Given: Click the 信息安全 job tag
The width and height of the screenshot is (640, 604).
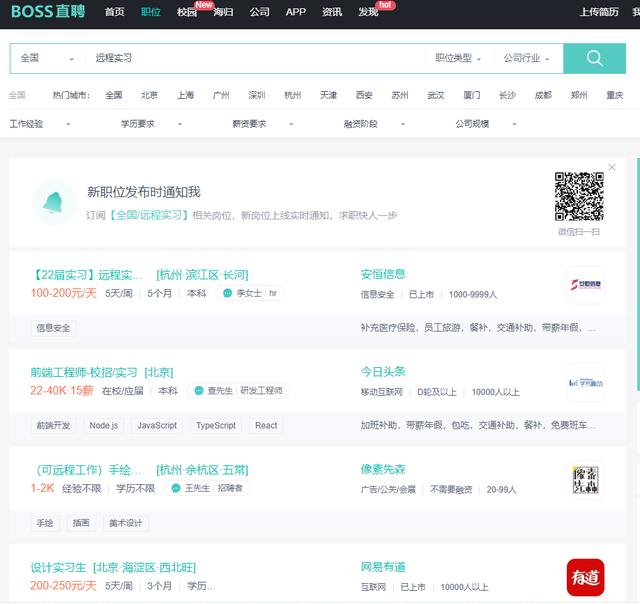Looking at the screenshot, I should click(x=53, y=328).
